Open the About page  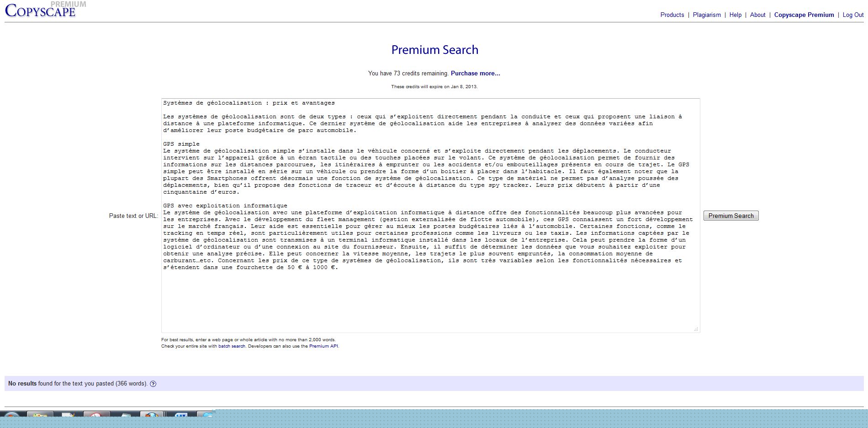[757, 15]
